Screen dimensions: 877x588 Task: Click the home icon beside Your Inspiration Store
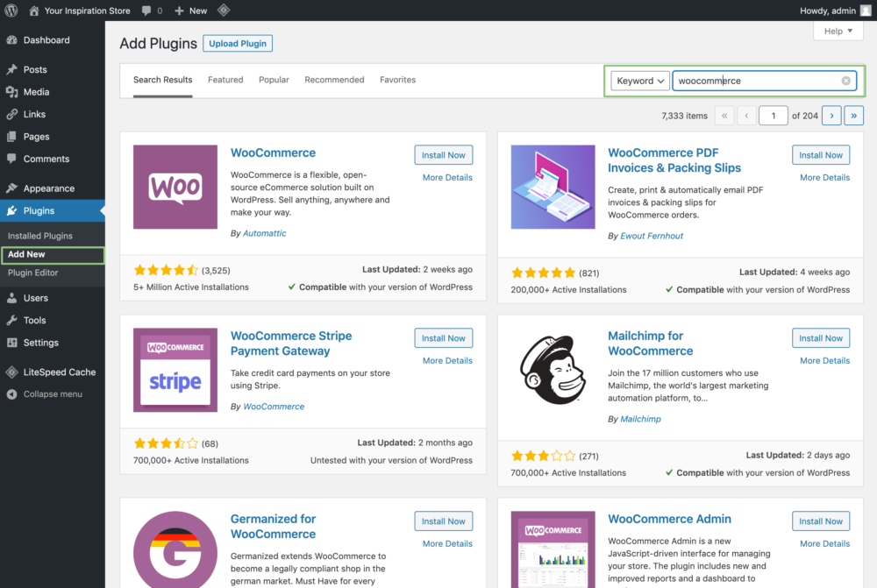coord(34,11)
